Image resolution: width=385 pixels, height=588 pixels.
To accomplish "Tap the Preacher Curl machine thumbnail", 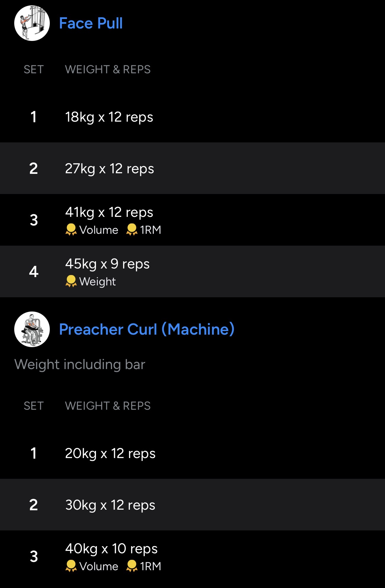I will 32,329.
